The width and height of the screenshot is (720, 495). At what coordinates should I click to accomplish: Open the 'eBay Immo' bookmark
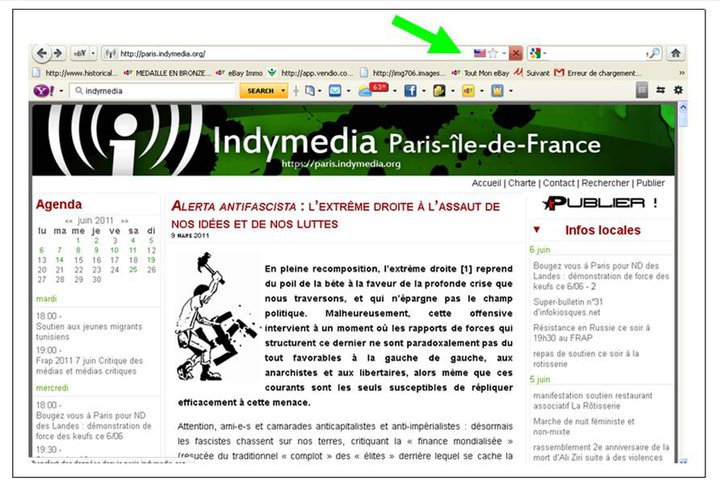pos(241,72)
